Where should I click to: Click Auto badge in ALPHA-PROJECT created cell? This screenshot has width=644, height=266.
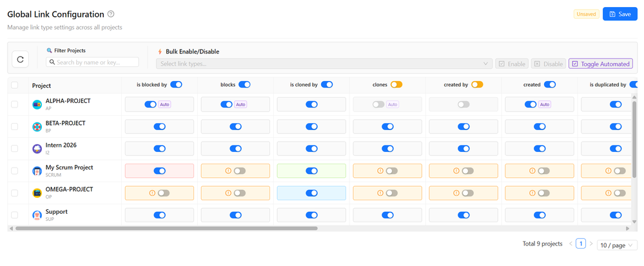point(545,105)
